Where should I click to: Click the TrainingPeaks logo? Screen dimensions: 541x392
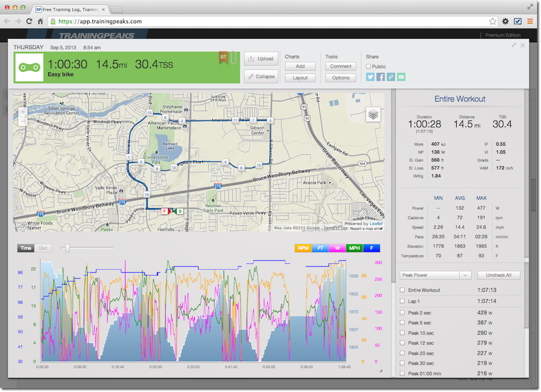pos(97,35)
